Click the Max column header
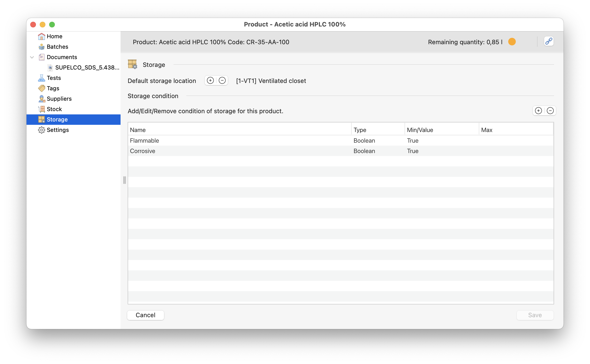590x364 pixels. pos(516,130)
